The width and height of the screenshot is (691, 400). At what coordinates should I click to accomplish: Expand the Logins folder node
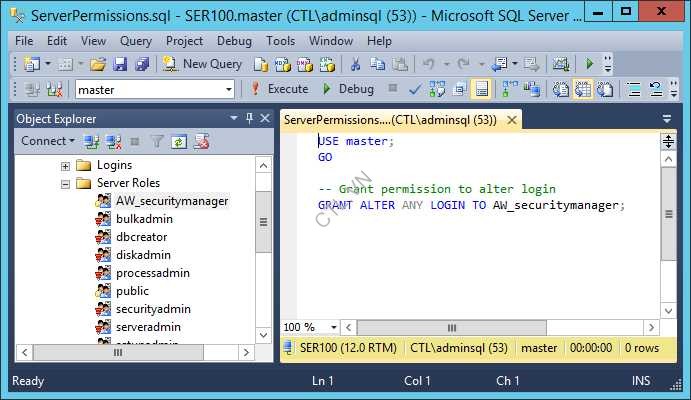pyautogui.click(x=66, y=165)
